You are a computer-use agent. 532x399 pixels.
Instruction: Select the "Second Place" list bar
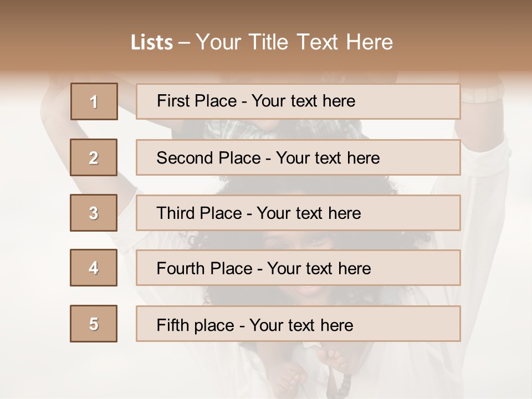(298, 157)
